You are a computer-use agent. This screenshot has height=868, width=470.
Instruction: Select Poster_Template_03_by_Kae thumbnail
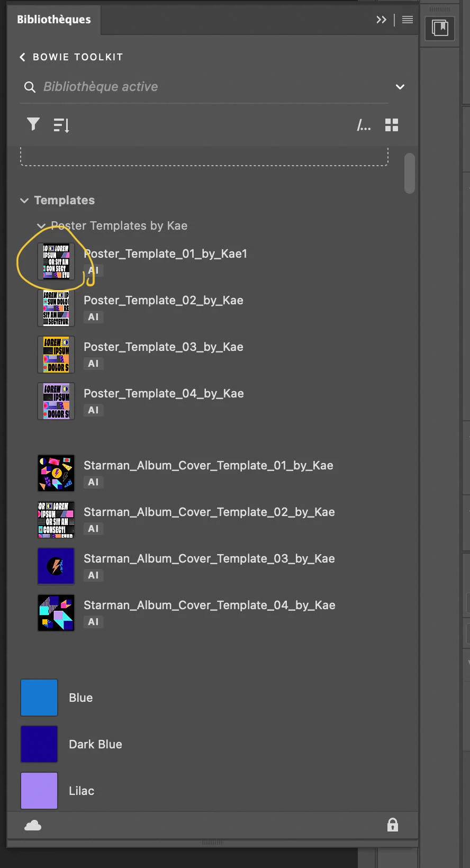pyautogui.click(x=56, y=355)
